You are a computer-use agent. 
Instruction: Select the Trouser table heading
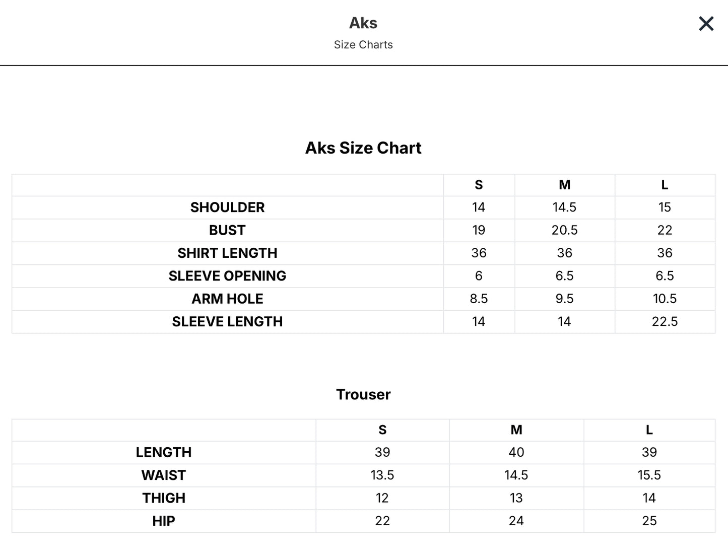coord(363,394)
